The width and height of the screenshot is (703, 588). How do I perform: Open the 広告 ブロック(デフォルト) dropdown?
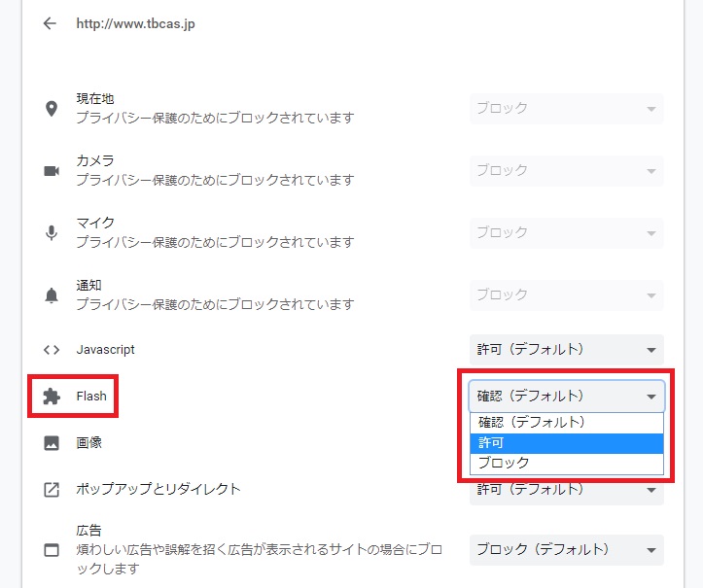[x=567, y=550]
